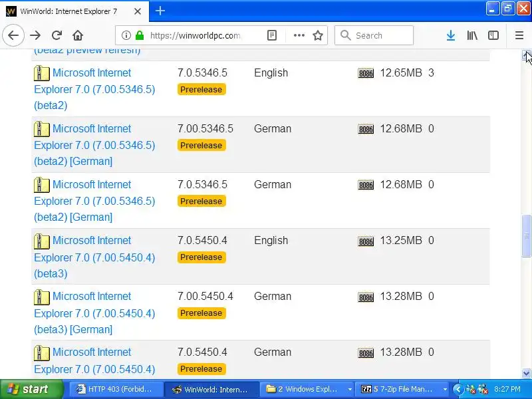
Task: Open English beta3 7.00.5450.4 download link
Action: pyautogui.click(x=94, y=257)
